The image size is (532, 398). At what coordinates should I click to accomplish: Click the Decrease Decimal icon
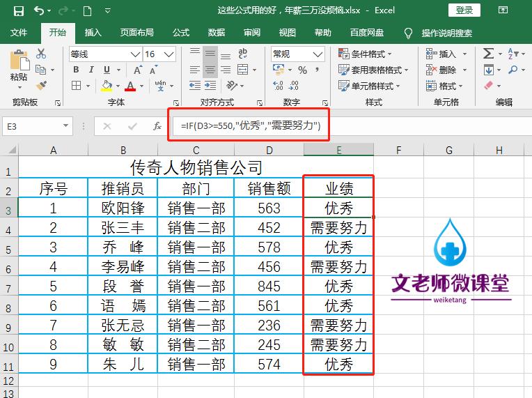click(293, 85)
